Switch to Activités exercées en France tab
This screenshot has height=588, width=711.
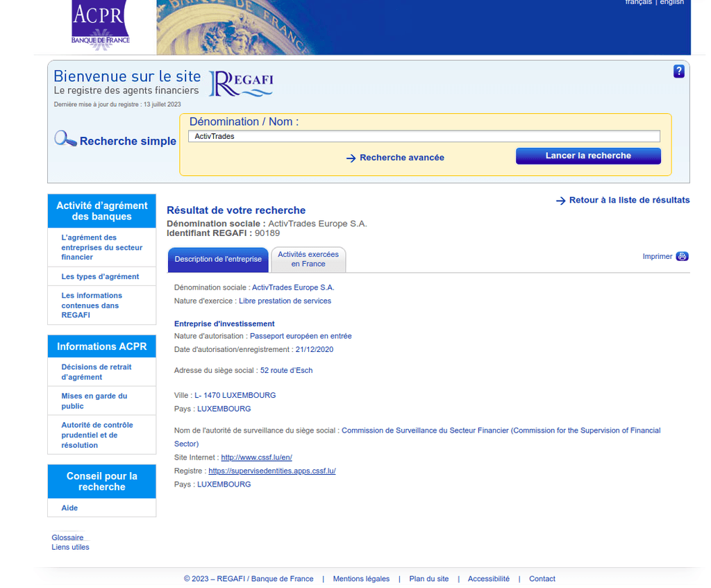[x=308, y=259]
